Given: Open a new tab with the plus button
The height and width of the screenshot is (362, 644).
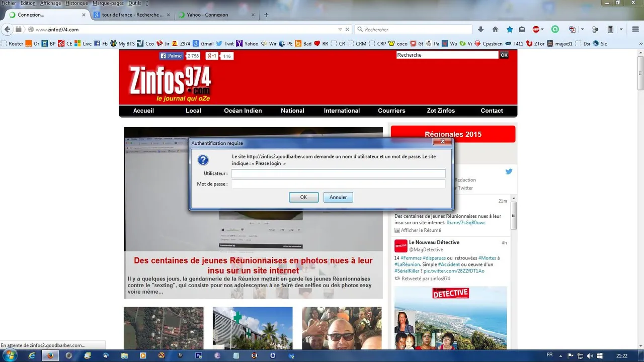Looking at the screenshot, I should 266,15.
